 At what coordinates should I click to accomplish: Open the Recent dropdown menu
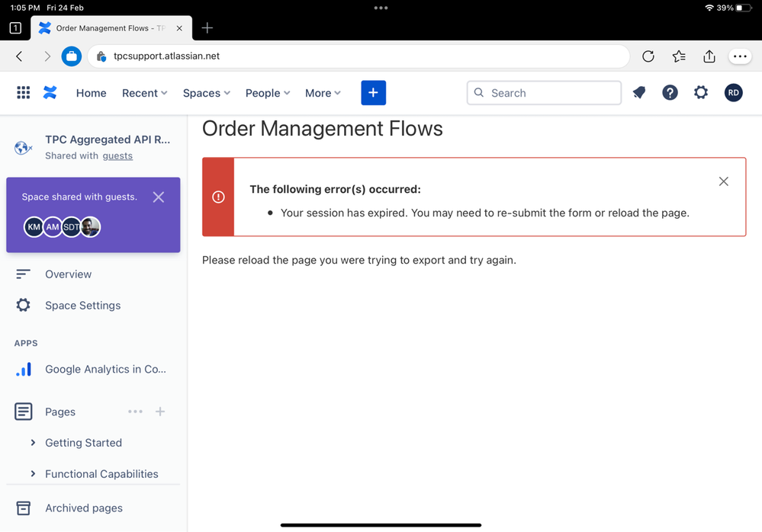pyautogui.click(x=144, y=93)
